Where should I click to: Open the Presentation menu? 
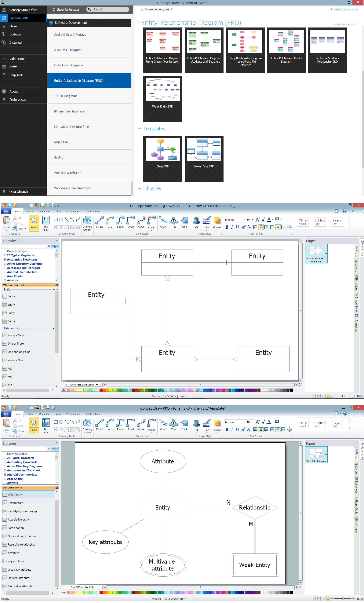(73, 211)
